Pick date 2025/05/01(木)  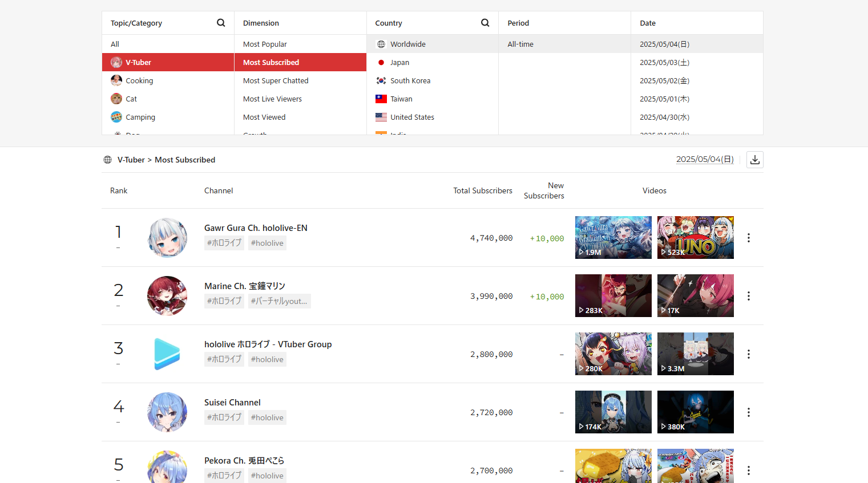[697, 99]
